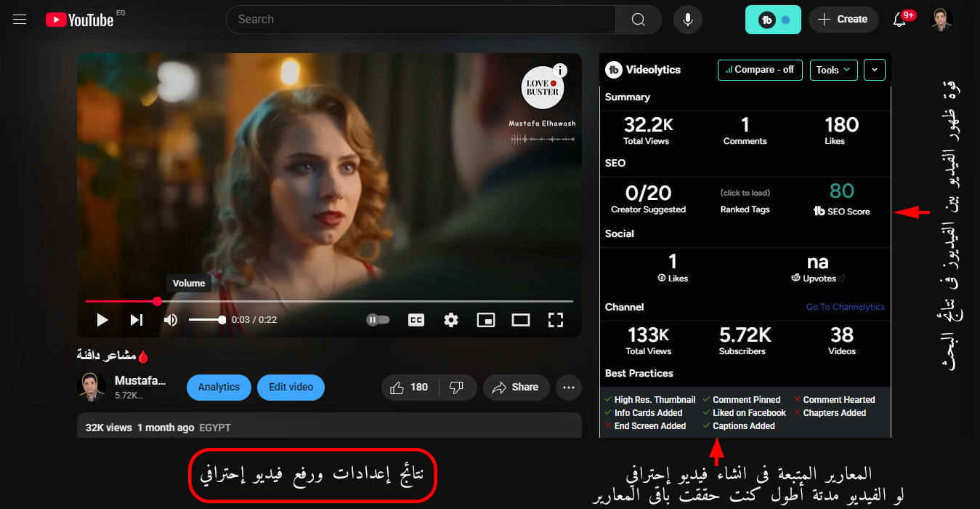This screenshot has width=980, height=509.
Task: Open the Analytics page for this video
Action: coord(219,388)
